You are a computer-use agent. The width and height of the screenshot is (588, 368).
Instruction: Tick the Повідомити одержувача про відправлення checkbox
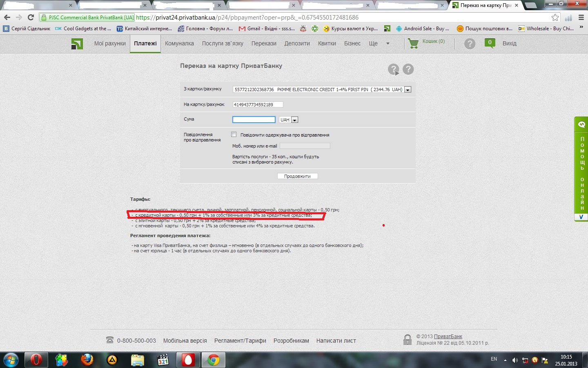point(234,135)
